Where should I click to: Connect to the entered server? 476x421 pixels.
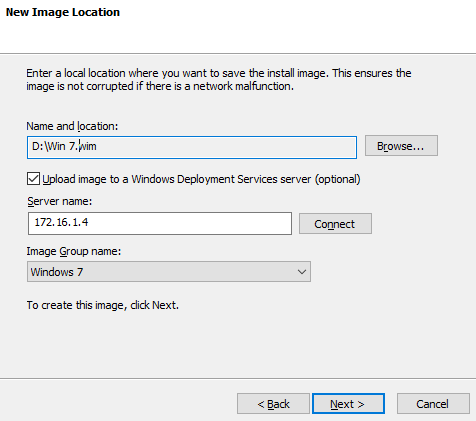click(x=335, y=224)
